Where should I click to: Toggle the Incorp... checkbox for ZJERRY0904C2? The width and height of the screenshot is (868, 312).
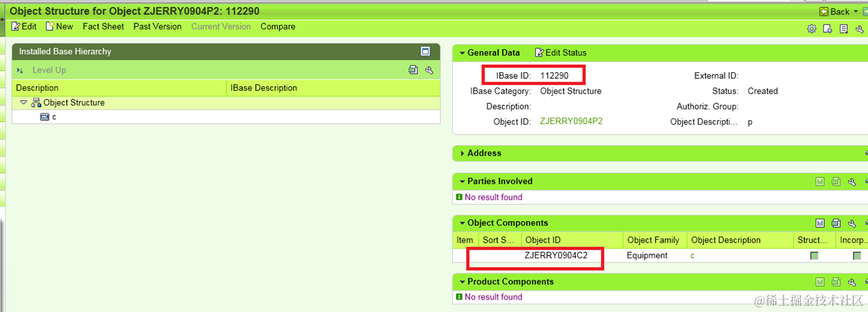click(x=857, y=256)
